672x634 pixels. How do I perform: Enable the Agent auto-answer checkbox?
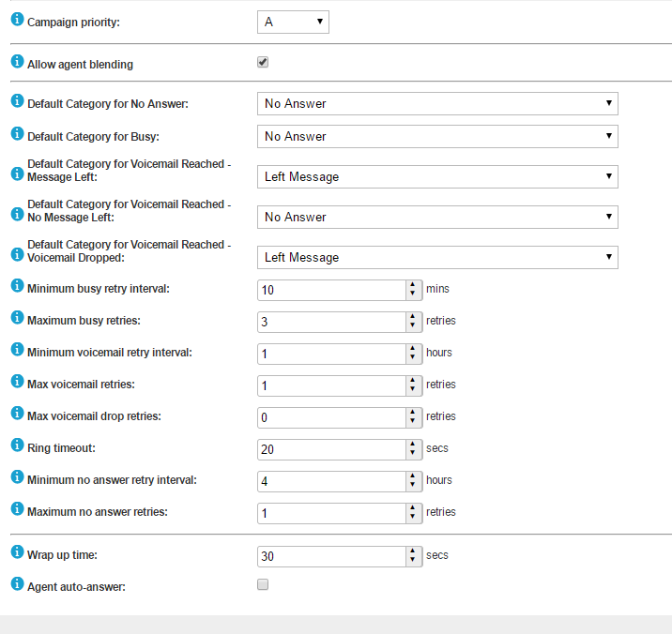tap(263, 584)
